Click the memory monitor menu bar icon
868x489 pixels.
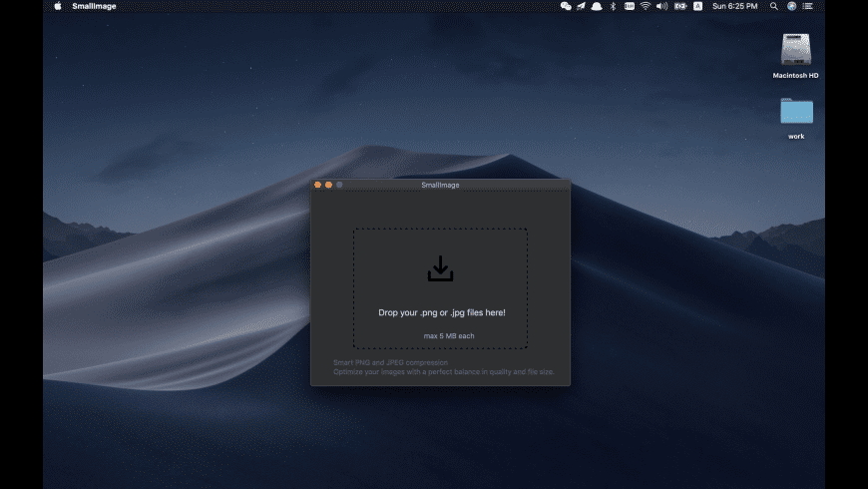630,6
